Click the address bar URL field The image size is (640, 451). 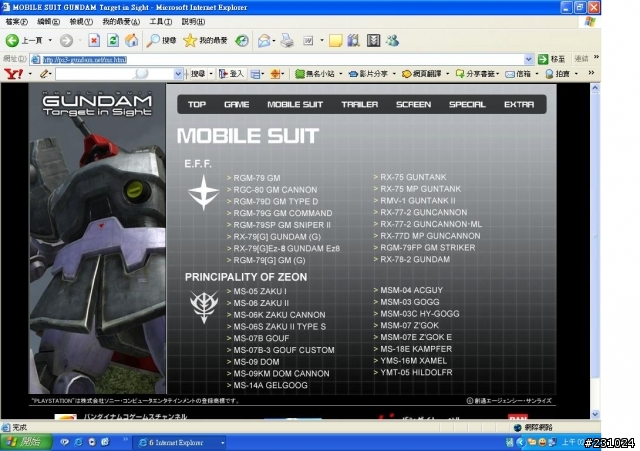[x=282, y=60]
